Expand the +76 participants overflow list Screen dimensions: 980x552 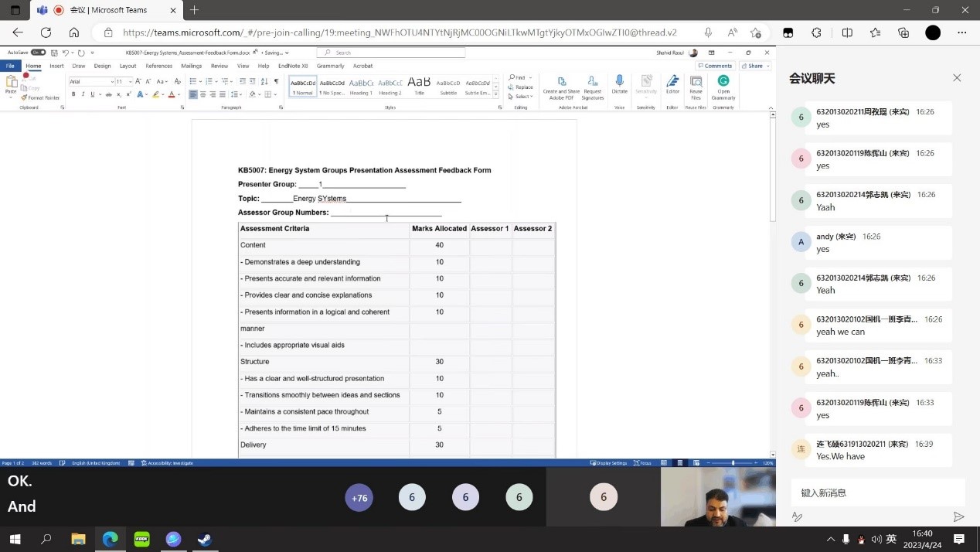[359, 498]
